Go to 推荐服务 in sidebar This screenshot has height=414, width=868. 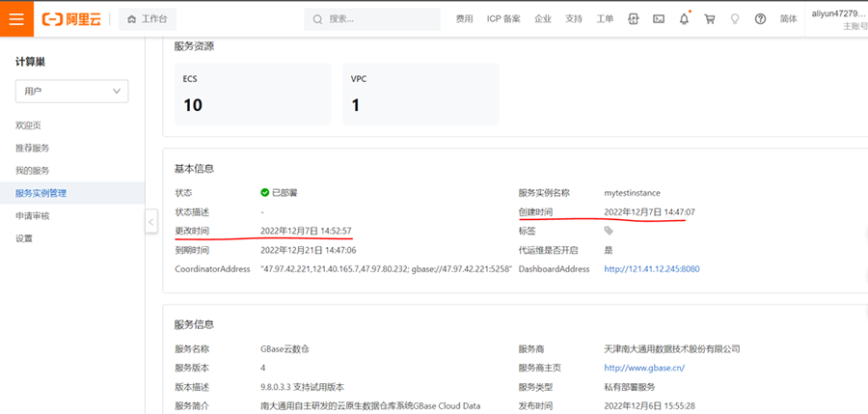33,148
